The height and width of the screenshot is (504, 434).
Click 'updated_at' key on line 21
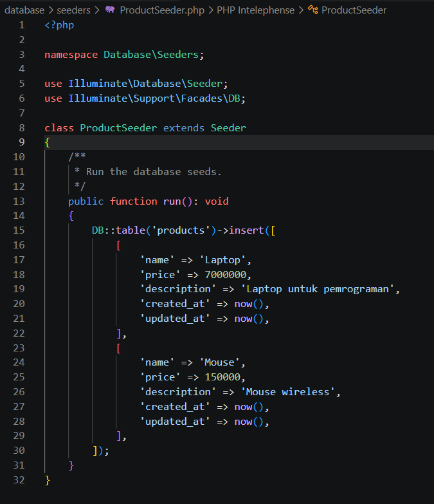pyautogui.click(x=175, y=319)
